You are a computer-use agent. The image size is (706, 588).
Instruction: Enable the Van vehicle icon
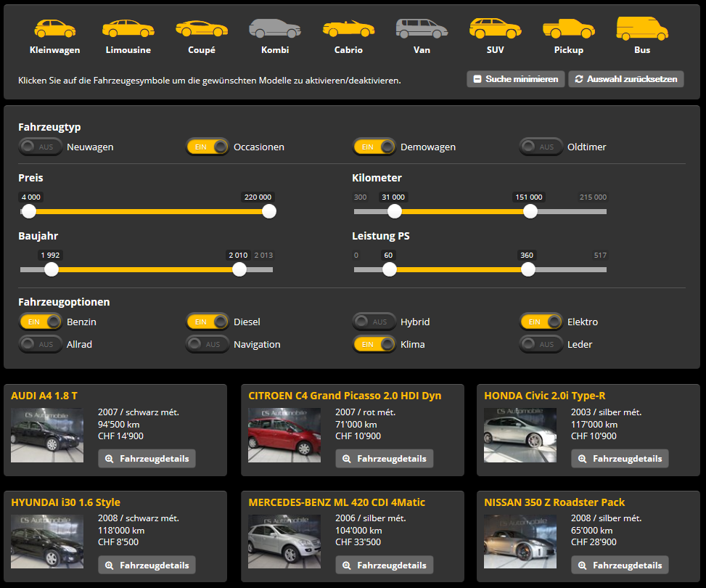422,29
